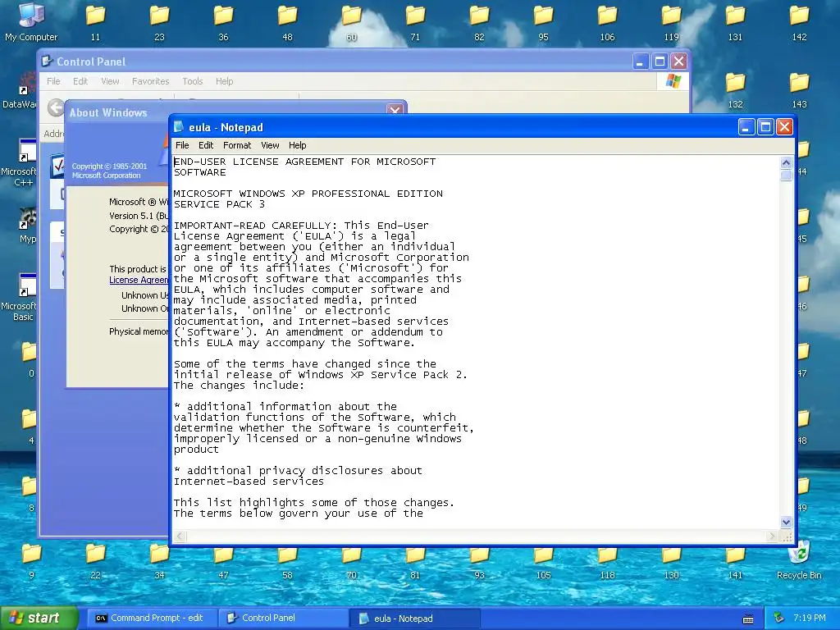Select desktop folder labeled 23
Screen dimensions: 840x630
pyautogui.click(x=160, y=22)
